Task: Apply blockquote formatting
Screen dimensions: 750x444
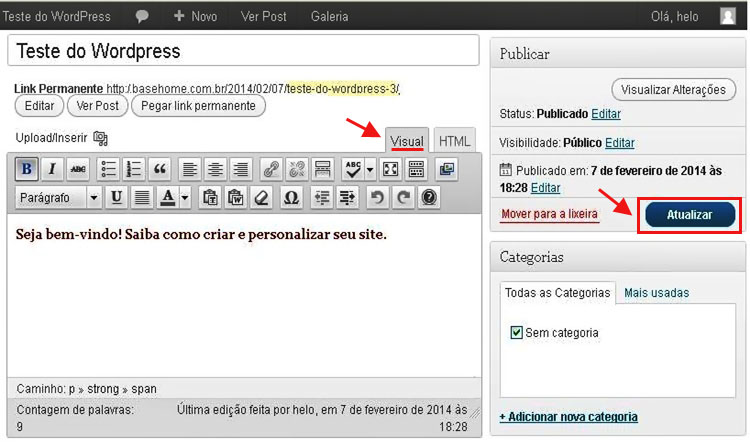Action: pos(160,169)
